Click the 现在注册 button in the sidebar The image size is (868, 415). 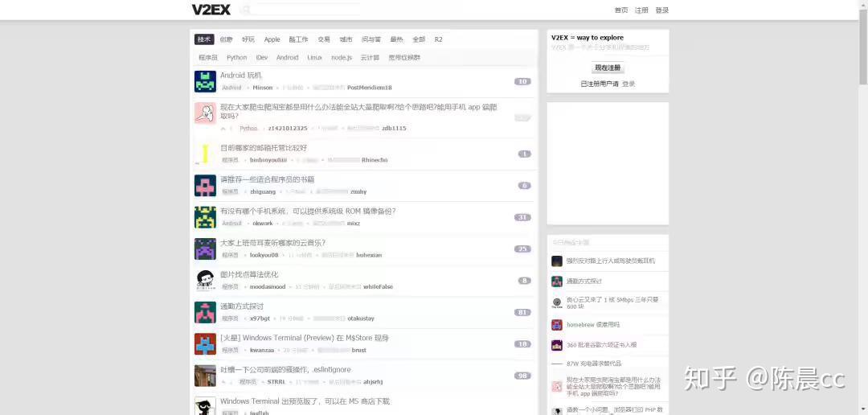[608, 68]
